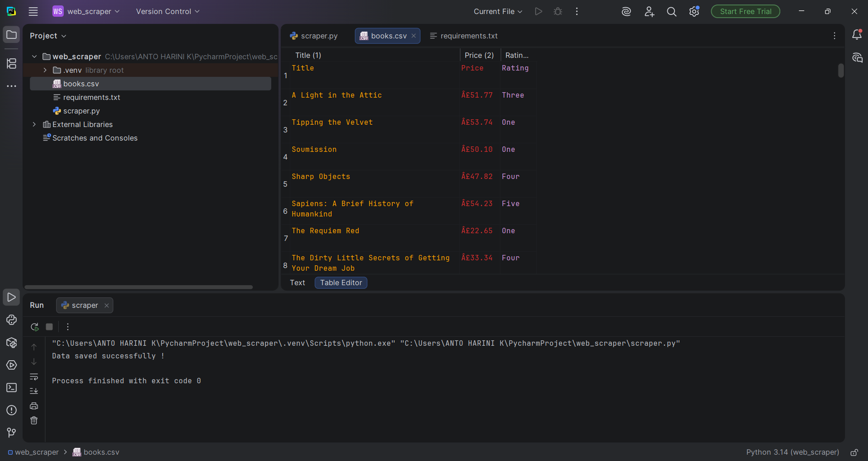The height and width of the screenshot is (461, 868).
Task: Switch books.csv view to Table Editor
Action: [340, 282]
